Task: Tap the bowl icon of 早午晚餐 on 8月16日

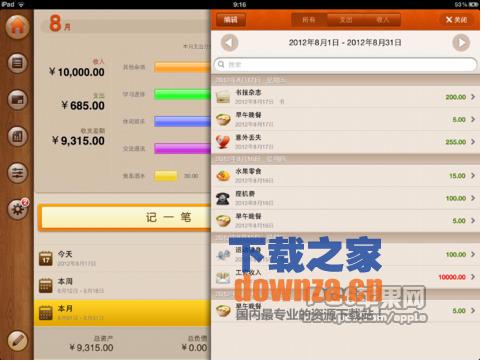Action: (223, 221)
